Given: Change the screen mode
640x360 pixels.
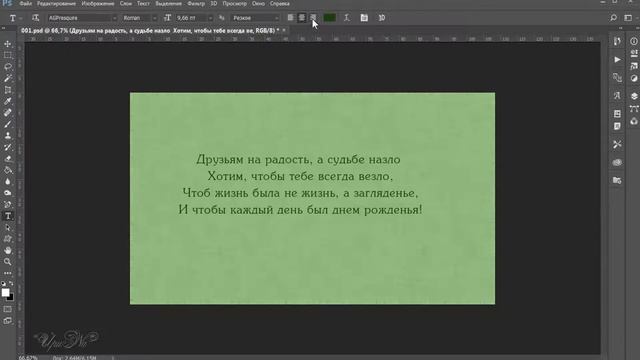Looking at the screenshot, I should click(x=8, y=321).
